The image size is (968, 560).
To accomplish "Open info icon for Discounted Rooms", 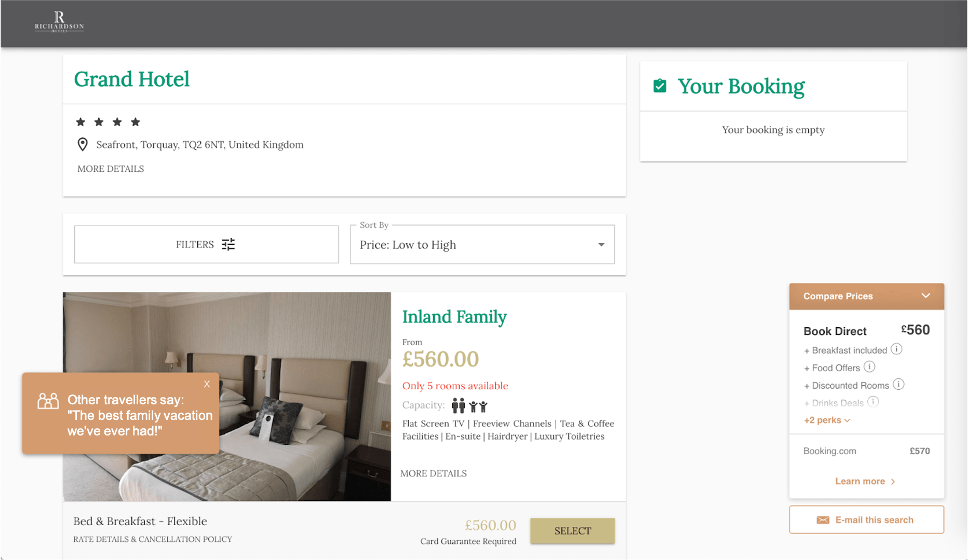I will 898,385.
